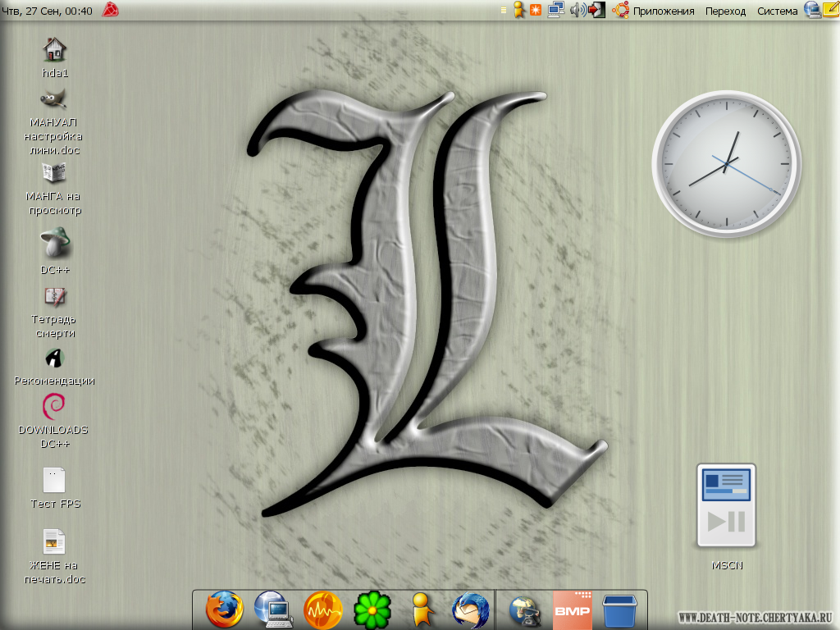Click the network monitors tray icon
This screenshot has width=840, height=630.
(556, 10)
